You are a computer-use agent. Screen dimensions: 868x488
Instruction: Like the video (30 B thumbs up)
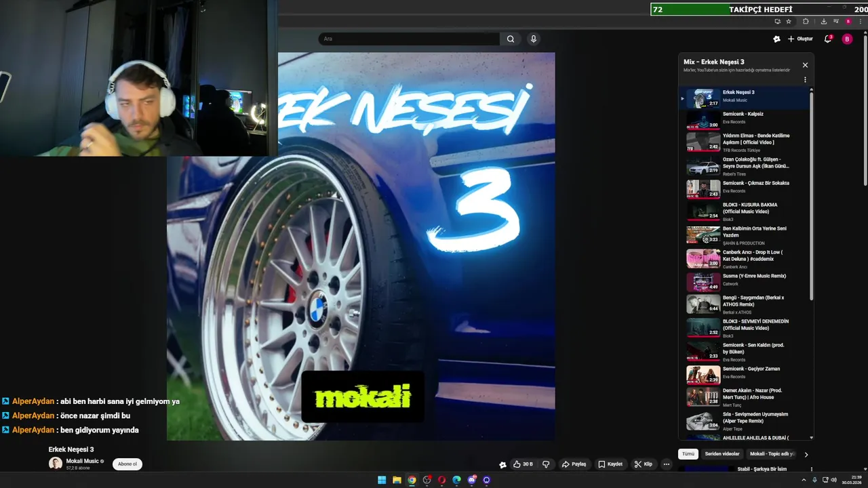tap(523, 464)
